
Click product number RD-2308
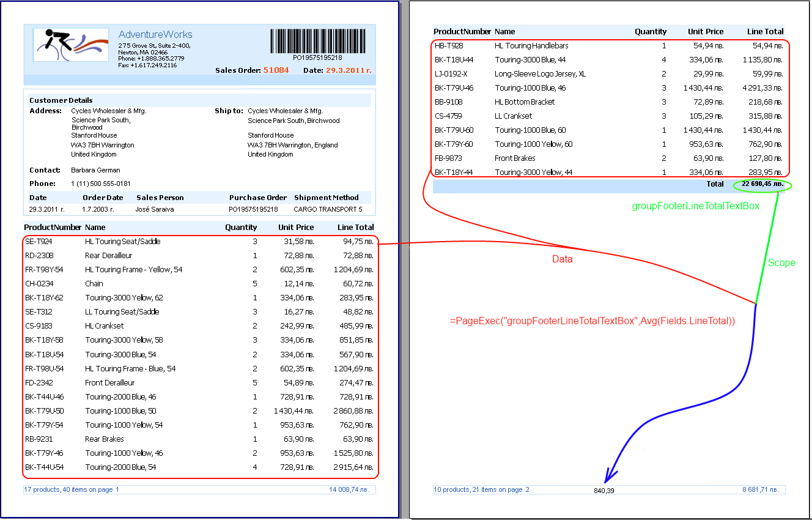(39, 256)
